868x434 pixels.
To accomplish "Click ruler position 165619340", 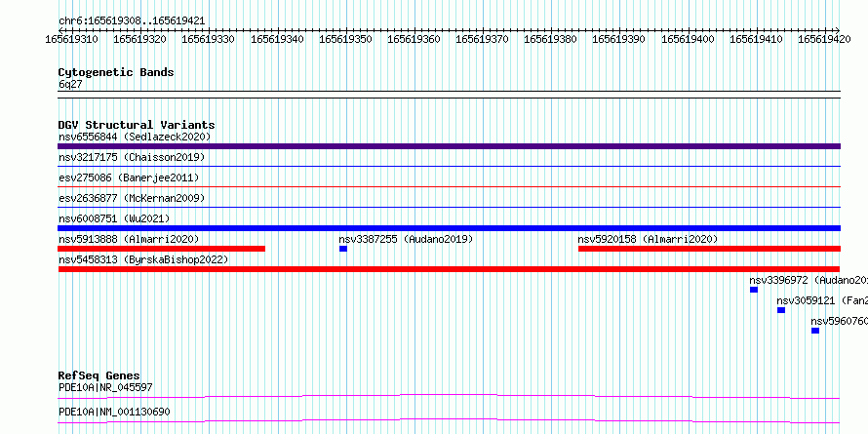I will tap(277, 39).
